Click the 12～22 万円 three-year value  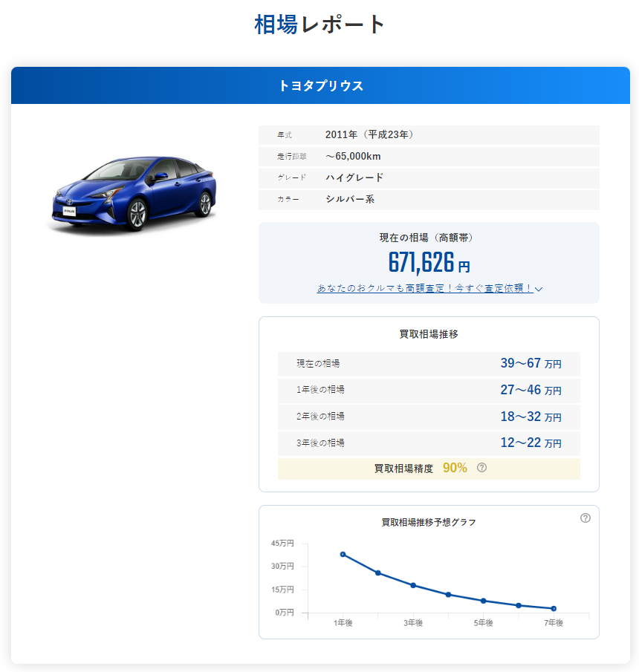tap(531, 443)
